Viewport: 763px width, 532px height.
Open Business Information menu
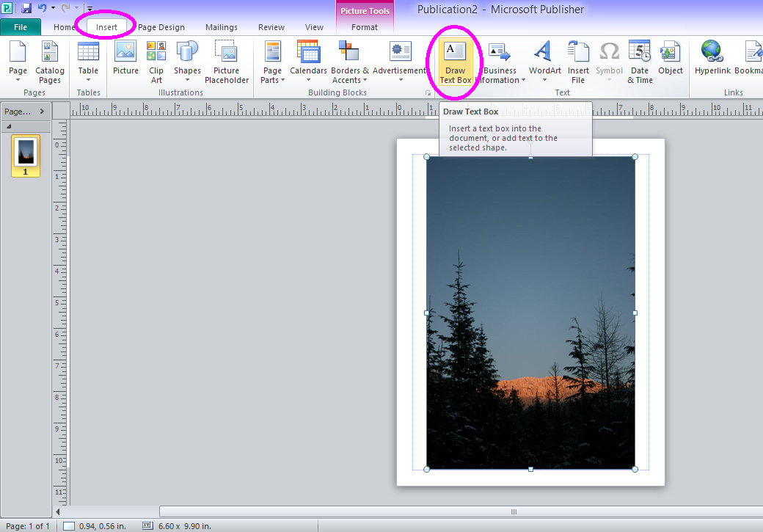click(500, 62)
